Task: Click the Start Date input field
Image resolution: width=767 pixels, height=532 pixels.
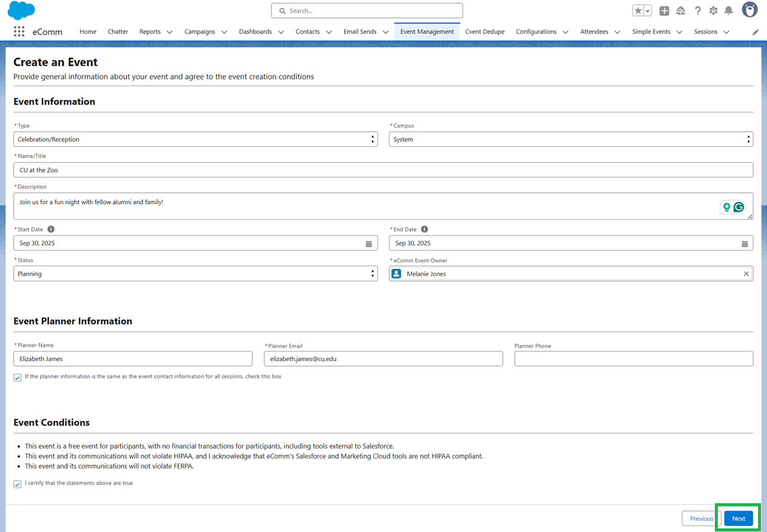Action: [x=195, y=243]
